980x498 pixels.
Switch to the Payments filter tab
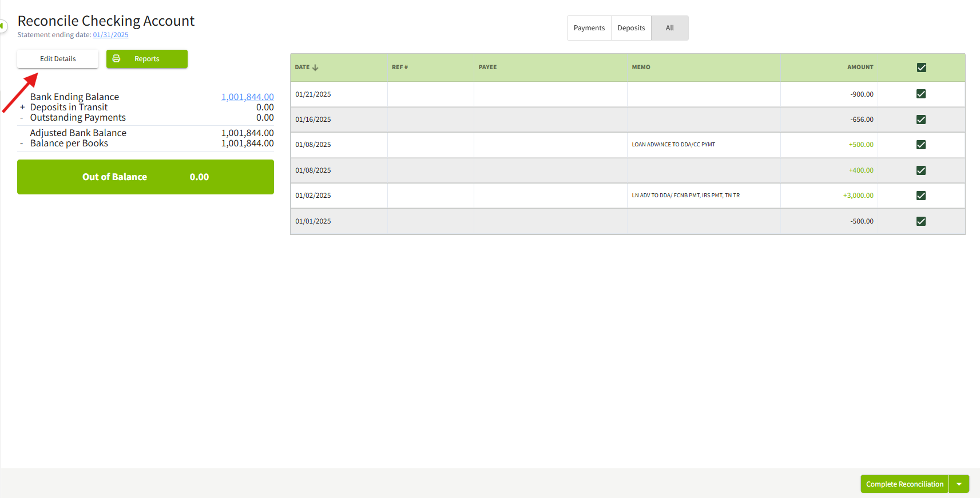coord(589,28)
